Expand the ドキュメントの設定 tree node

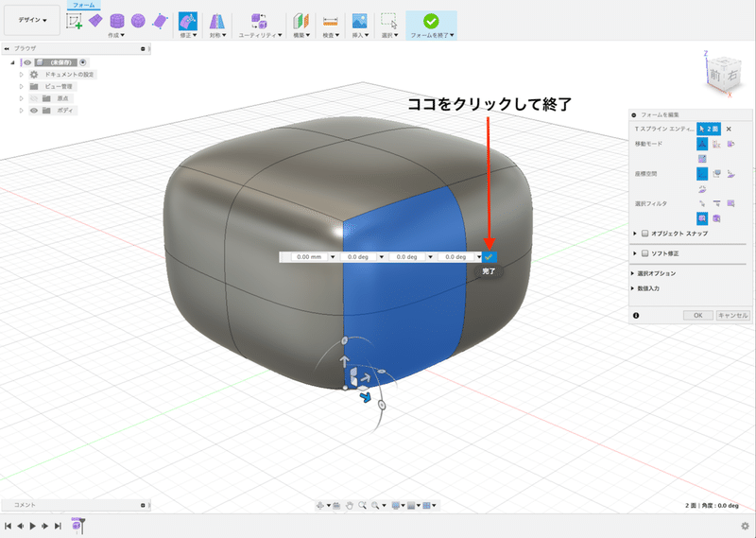(21, 75)
